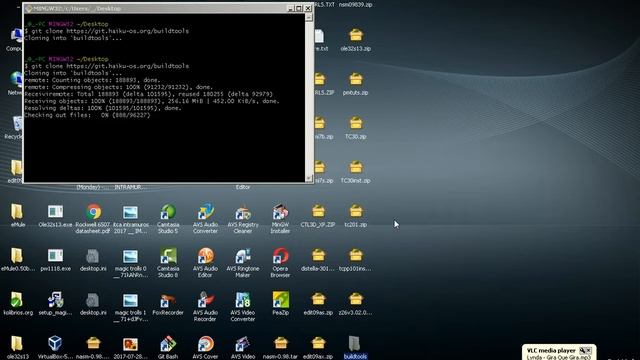Select the ole32s13 folder icon
The height and width of the screenshot is (360, 640).
pos(17,348)
